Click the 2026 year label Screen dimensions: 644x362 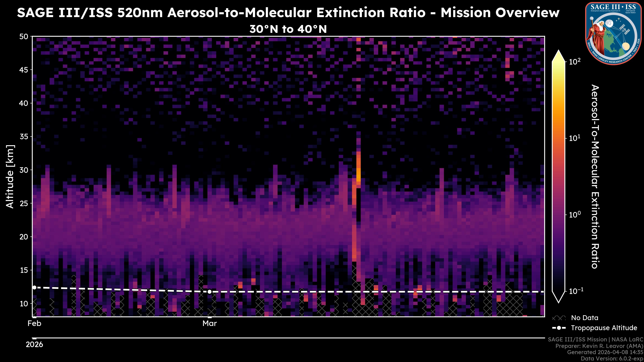35,345
